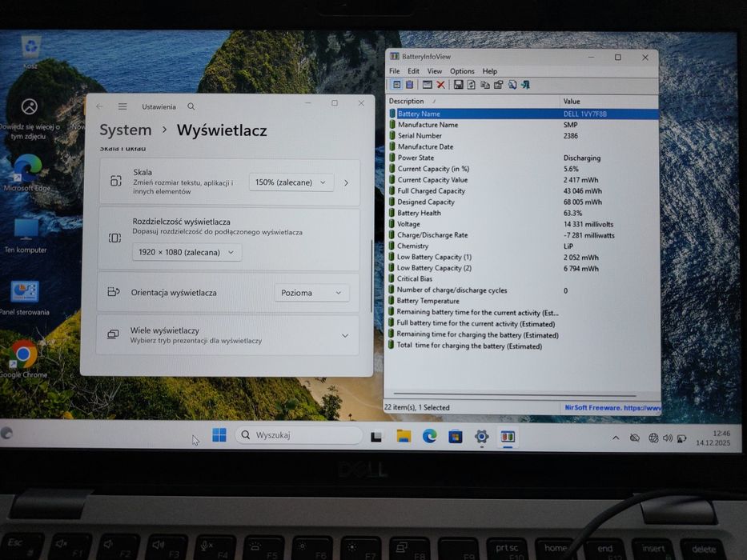This screenshot has width=747, height=560.
Task: Open the 1920 × 1080 (zalecana) resolution dropdown
Action: click(187, 252)
